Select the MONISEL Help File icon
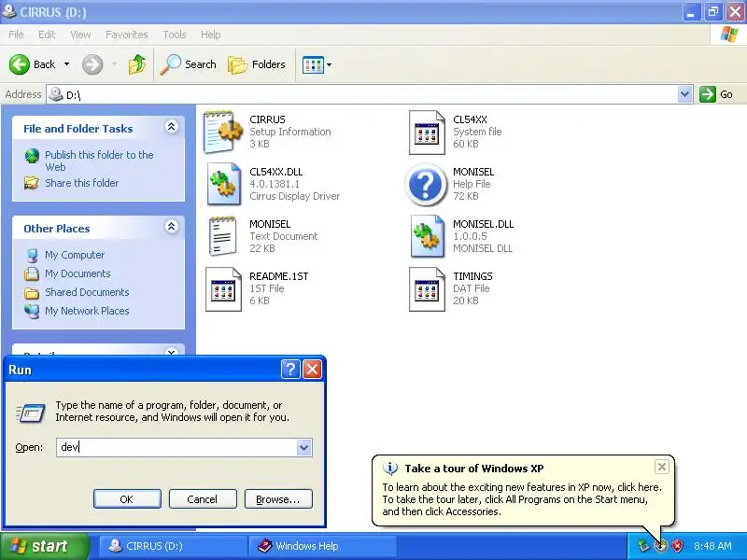 click(426, 184)
